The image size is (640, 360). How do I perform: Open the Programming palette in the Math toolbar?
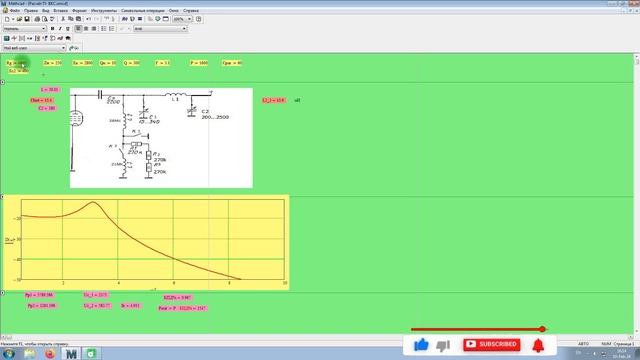[53, 38]
